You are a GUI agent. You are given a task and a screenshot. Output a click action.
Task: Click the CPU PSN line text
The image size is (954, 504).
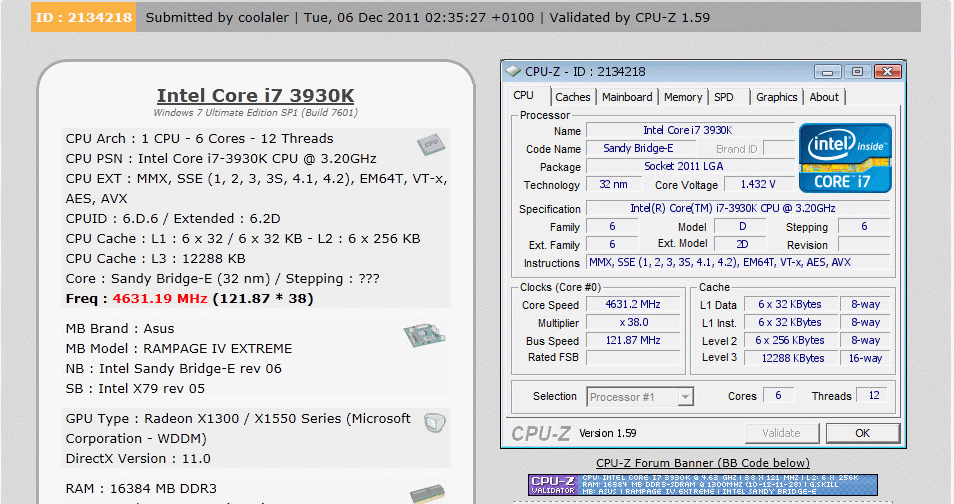coord(221,159)
